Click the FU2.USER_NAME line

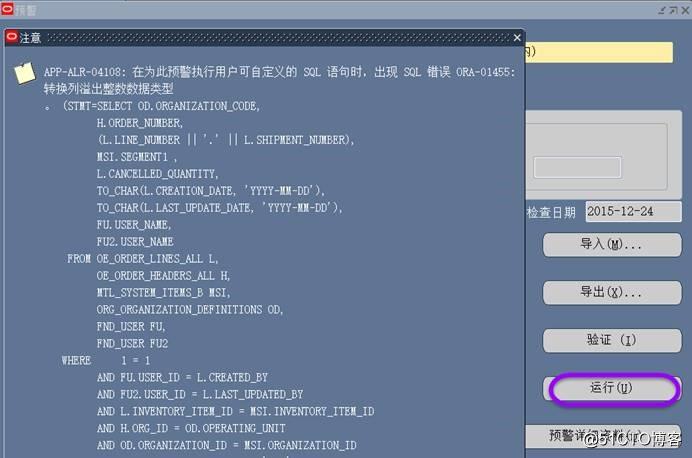pyautogui.click(x=135, y=242)
